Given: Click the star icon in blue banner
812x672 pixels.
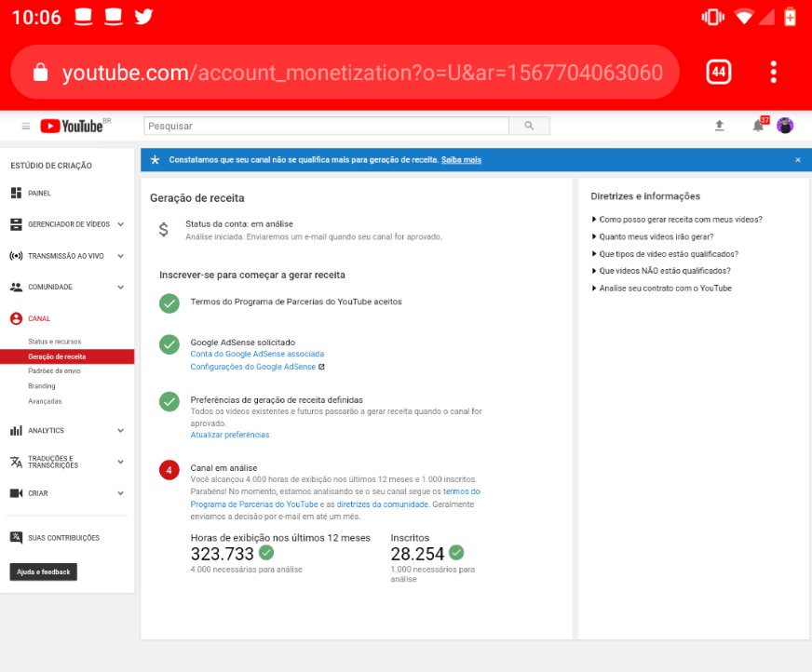Looking at the screenshot, I should 155,160.
